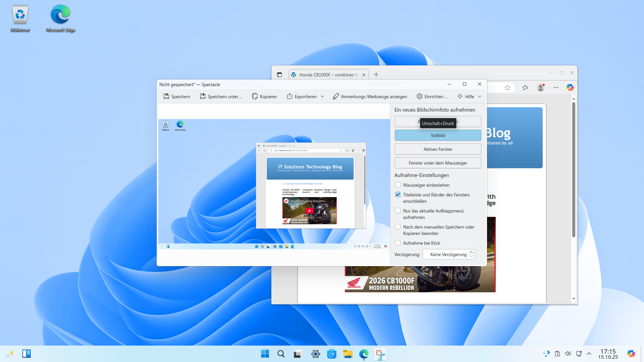Click the Speichern save icon
Screen dimensions: 644x362
point(166,97)
